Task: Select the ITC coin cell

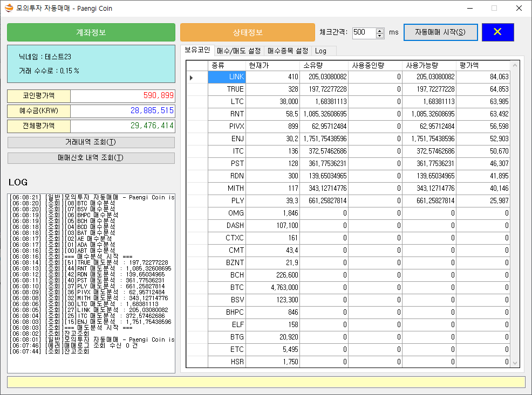Action: (x=227, y=151)
